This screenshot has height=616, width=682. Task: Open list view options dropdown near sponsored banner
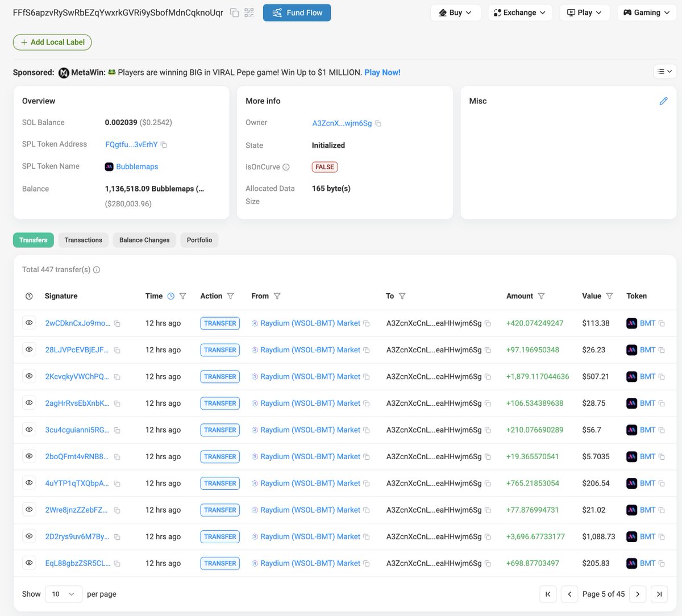(665, 72)
